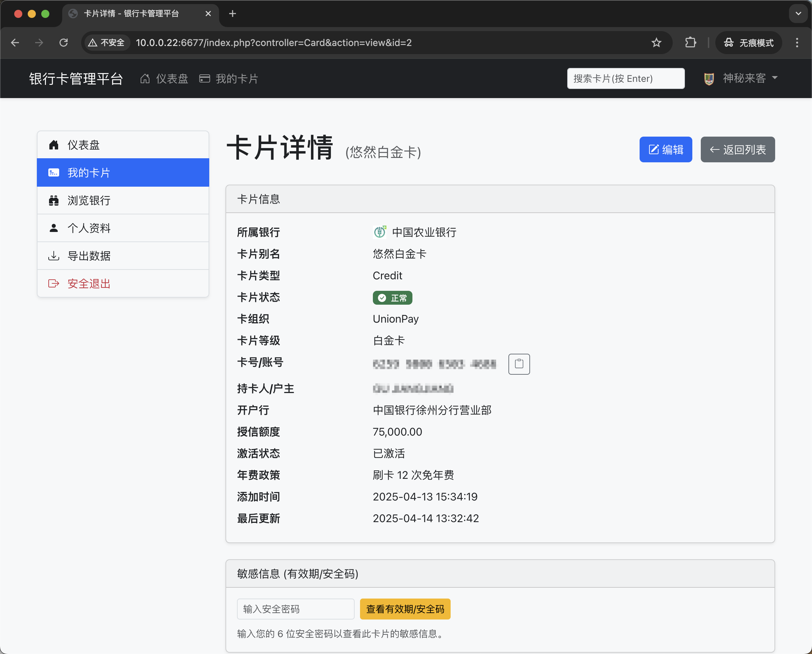Open 浏览银行 from the sidebar

coord(123,201)
